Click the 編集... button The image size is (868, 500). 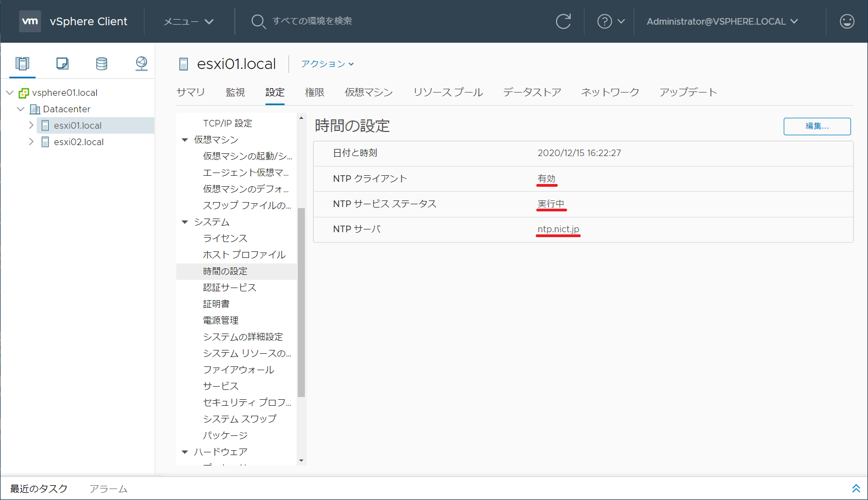(x=817, y=126)
